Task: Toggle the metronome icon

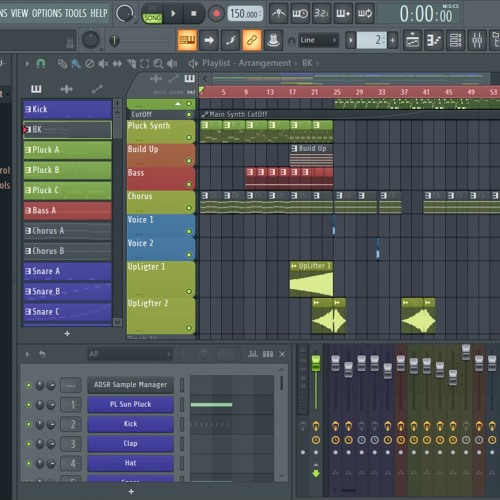Action: click(278, 14)
